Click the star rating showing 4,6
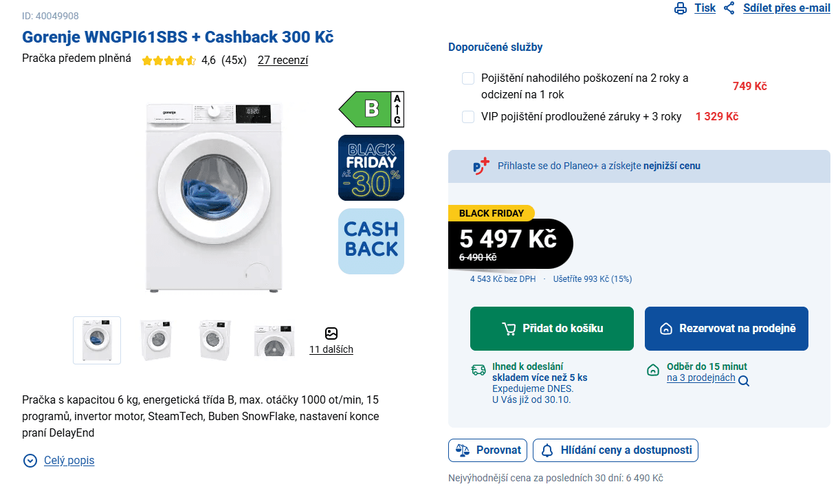The height and width of the screenshot is (504, 838). 168,61
